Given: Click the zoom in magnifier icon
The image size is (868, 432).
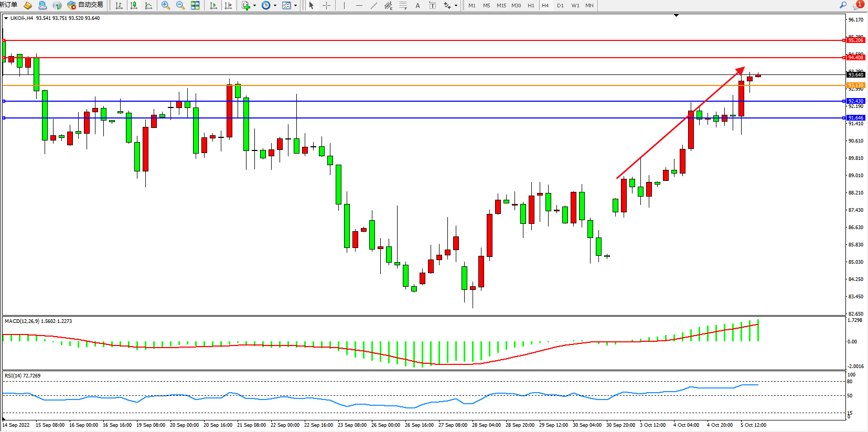Looking at the screenshot, I should [x=166, y=5].
